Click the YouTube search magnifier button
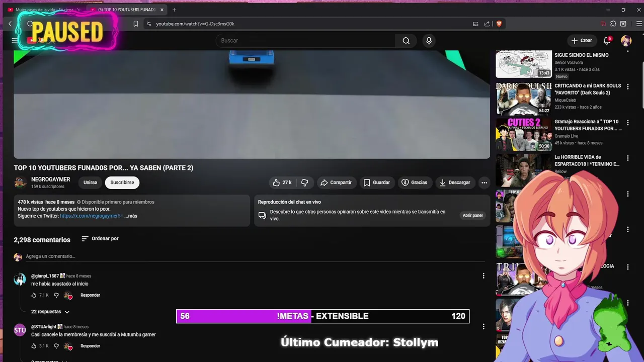The width and height of the screenshot is (644, 362). 406,41
